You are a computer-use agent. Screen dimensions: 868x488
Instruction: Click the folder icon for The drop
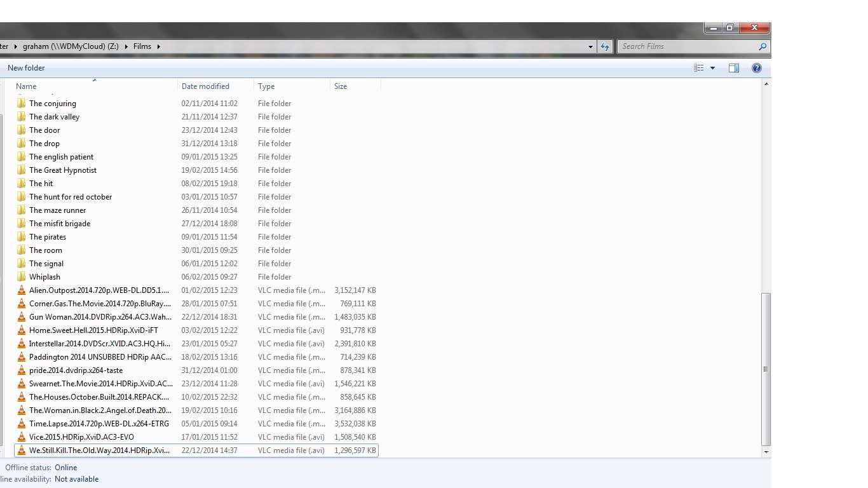pos(21,143)
